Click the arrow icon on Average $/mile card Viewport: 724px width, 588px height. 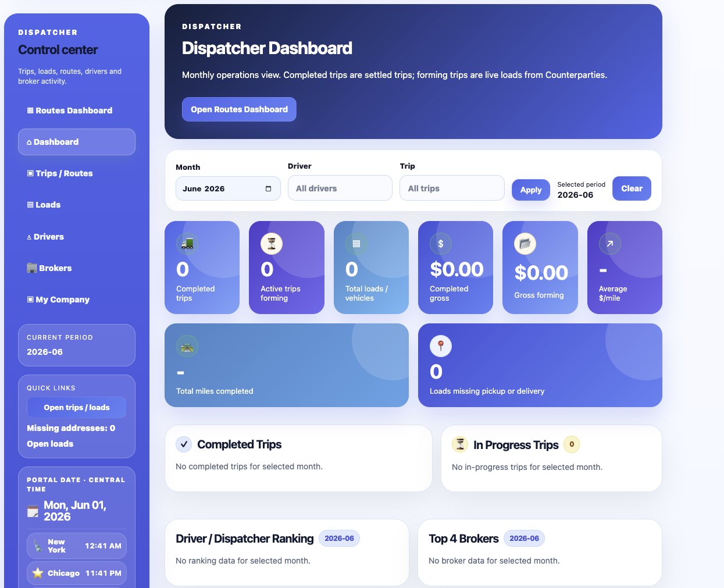click(x=610, y=244)
